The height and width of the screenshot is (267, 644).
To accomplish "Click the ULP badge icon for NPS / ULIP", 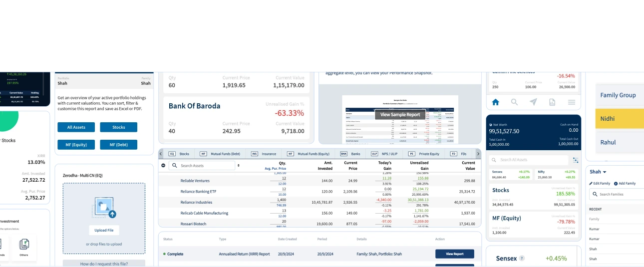I will [374, 154].
